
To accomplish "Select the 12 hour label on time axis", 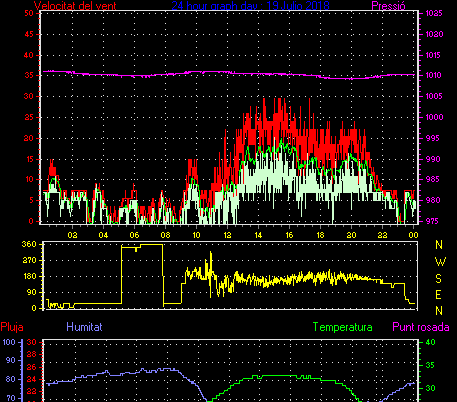I will pos(227,235).
